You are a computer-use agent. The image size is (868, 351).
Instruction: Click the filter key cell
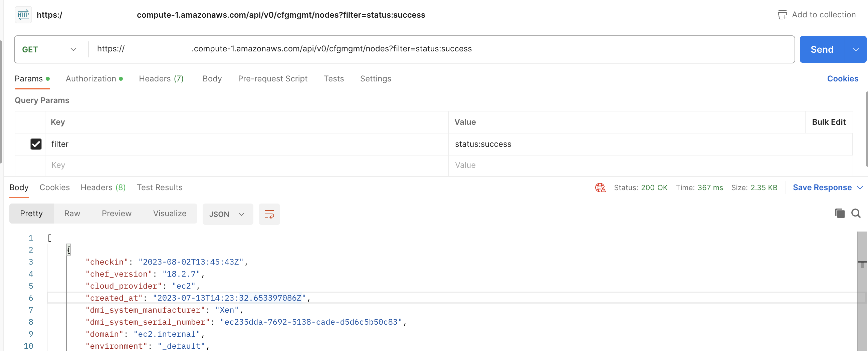[247, 144]
